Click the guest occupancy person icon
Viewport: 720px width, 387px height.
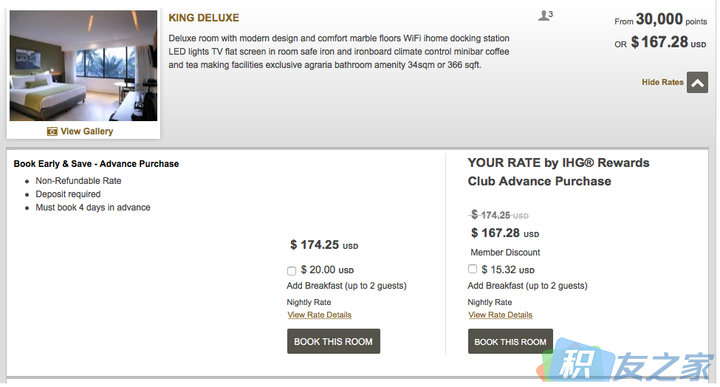point(546,16)
